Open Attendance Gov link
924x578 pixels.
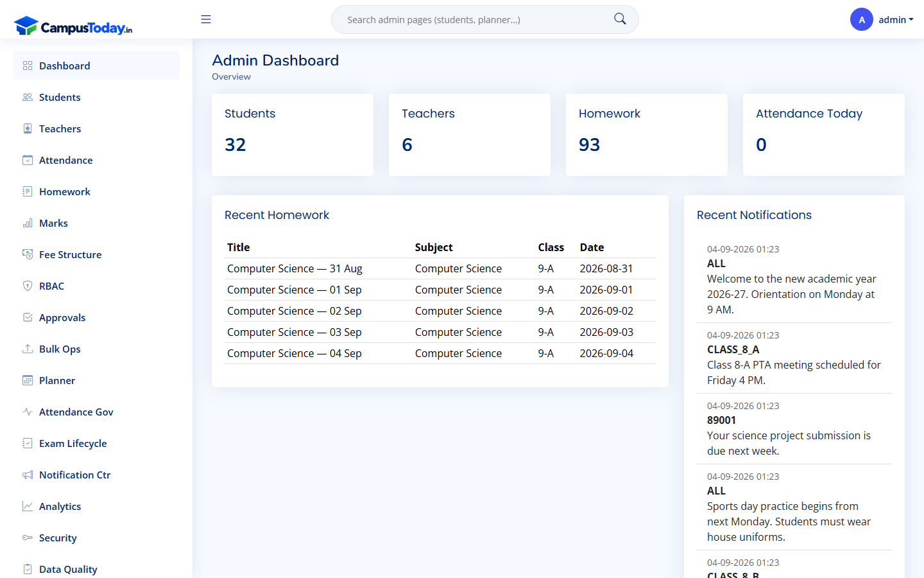(x=96, y=412)
